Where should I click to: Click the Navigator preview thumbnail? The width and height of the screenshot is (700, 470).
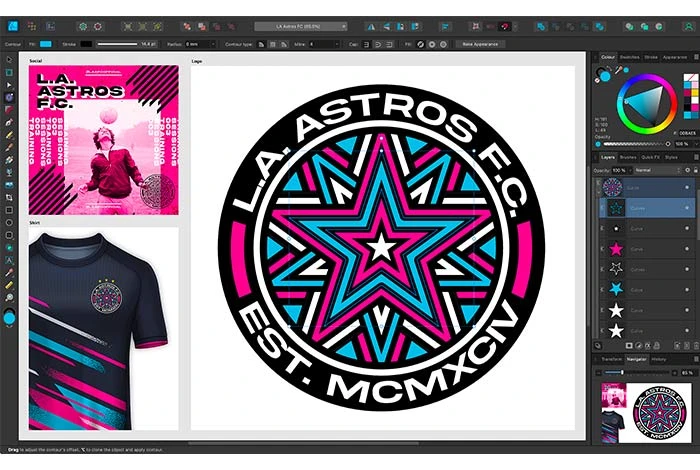pyautogui.click(x=644, y=413)
